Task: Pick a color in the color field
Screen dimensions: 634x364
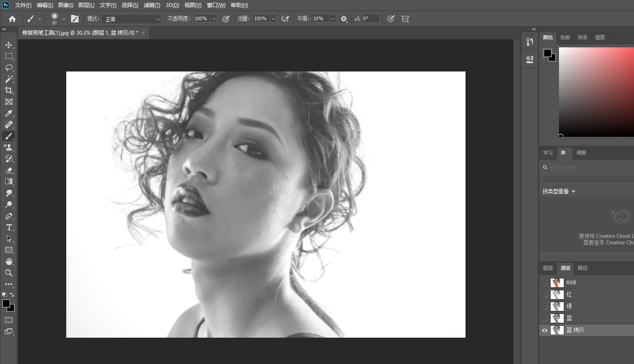Action: (x=596, y=92)
